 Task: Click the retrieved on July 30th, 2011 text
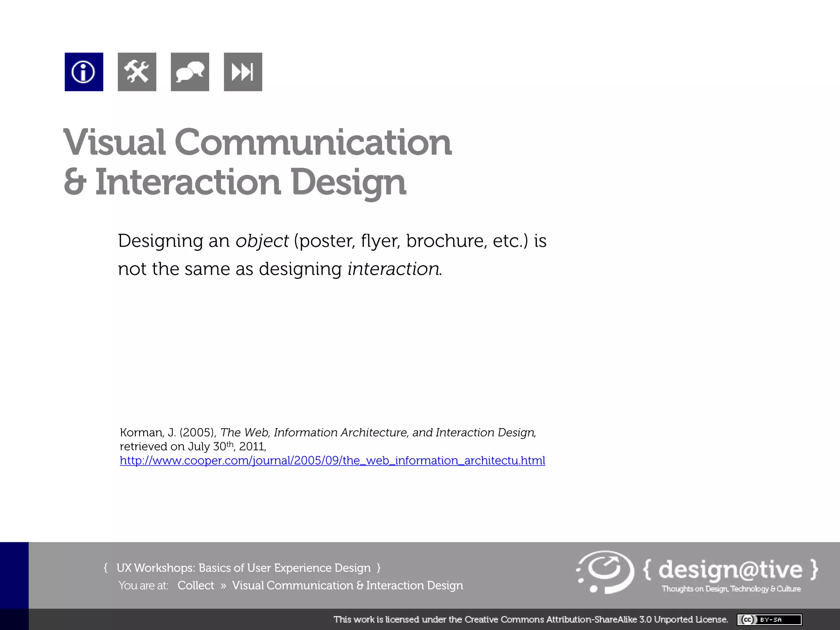[193, 446]
